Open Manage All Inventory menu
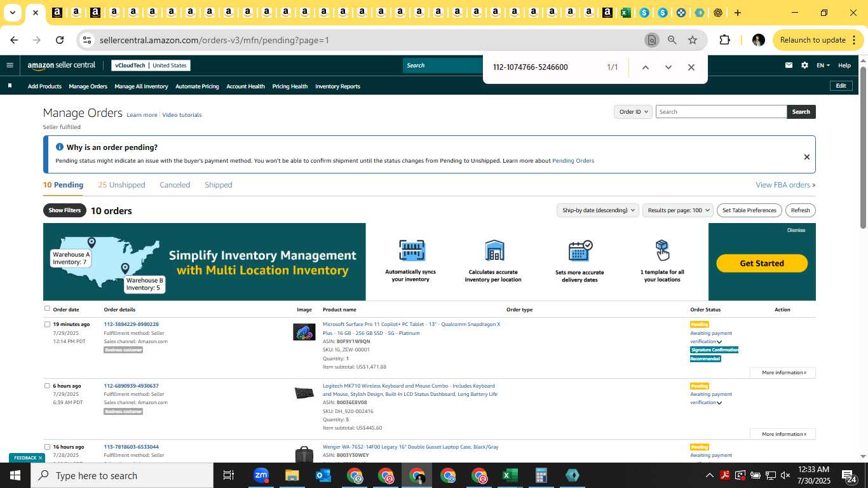This screenshot has height=488, width=868. click(x=141, y=86)
